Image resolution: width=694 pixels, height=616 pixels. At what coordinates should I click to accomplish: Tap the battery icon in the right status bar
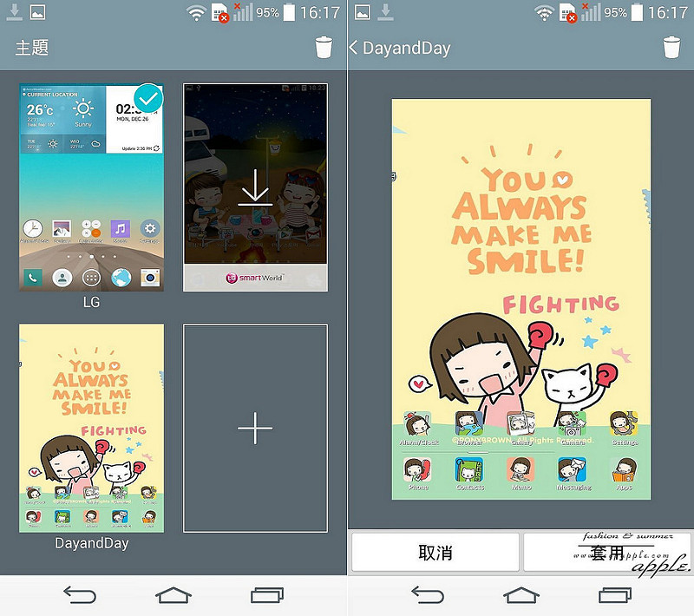tap(637, 12)
